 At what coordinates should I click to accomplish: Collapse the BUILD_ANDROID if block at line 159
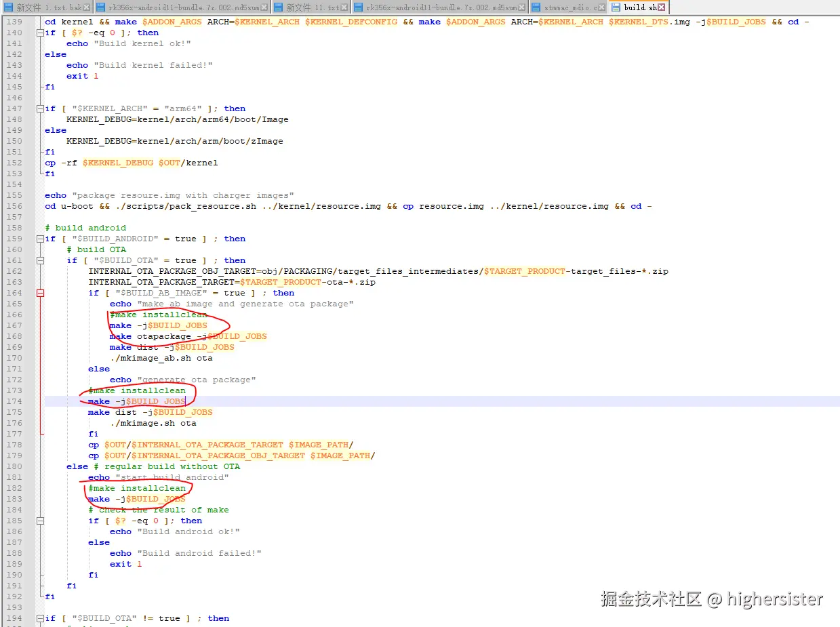[40, 239]
